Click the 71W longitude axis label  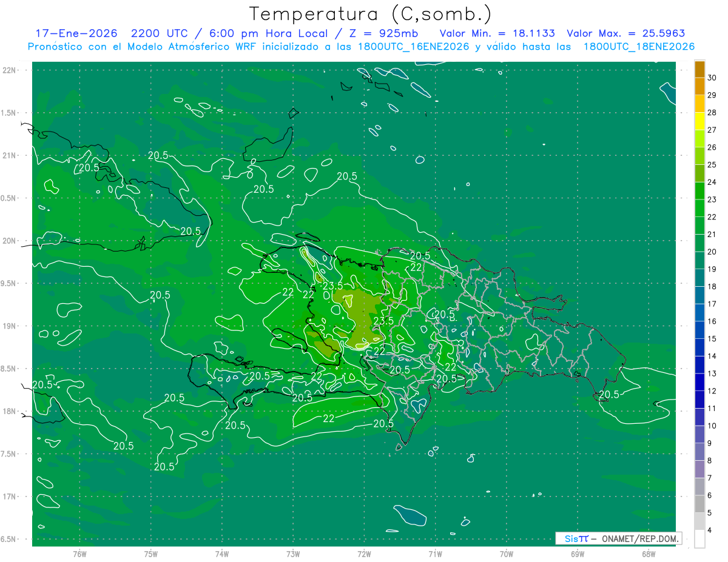pos(435,554)
